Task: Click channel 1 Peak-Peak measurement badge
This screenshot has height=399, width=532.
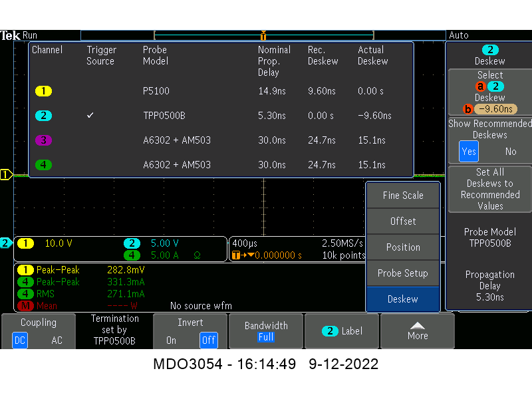Action: click(x=25, y=270)
